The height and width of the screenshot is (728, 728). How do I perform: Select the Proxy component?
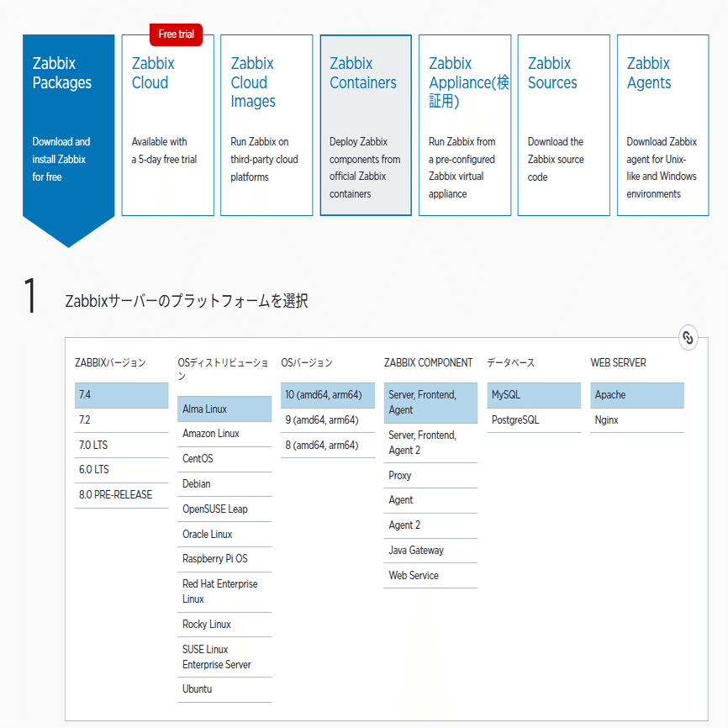[430, 475]
